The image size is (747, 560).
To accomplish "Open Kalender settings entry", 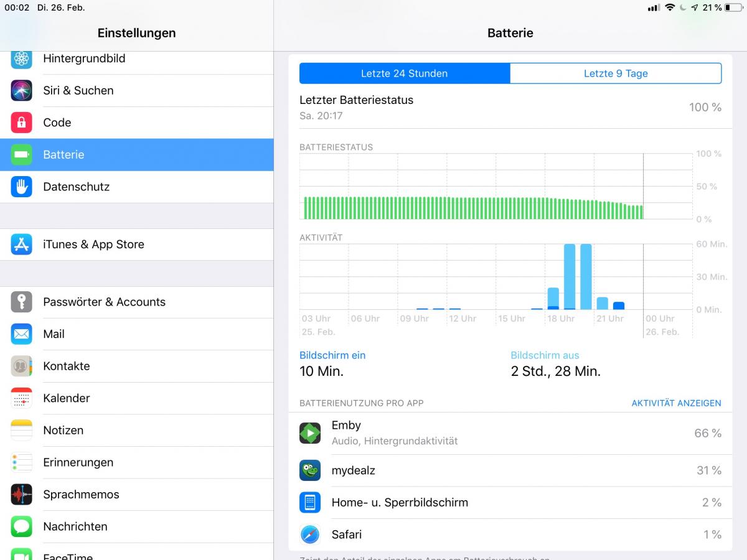I will point(136,398).
